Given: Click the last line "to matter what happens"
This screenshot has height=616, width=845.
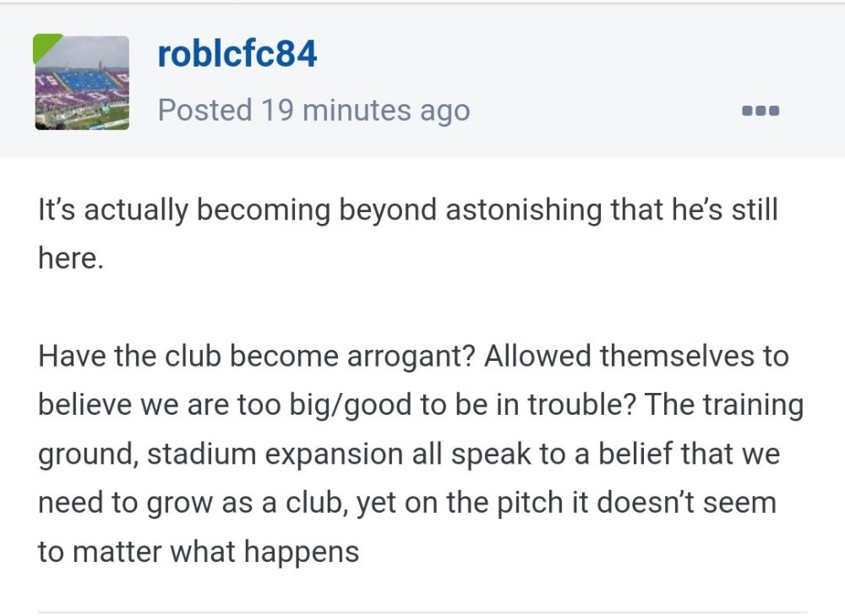Looking at the screenshot, I should click(199, 552).
